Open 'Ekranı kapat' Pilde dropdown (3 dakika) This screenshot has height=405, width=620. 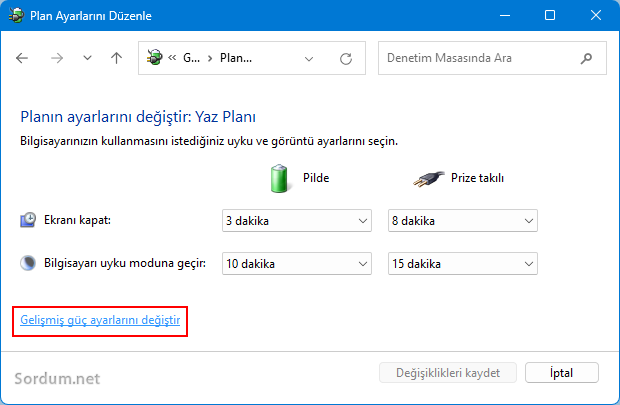click(x=297, y=221)
